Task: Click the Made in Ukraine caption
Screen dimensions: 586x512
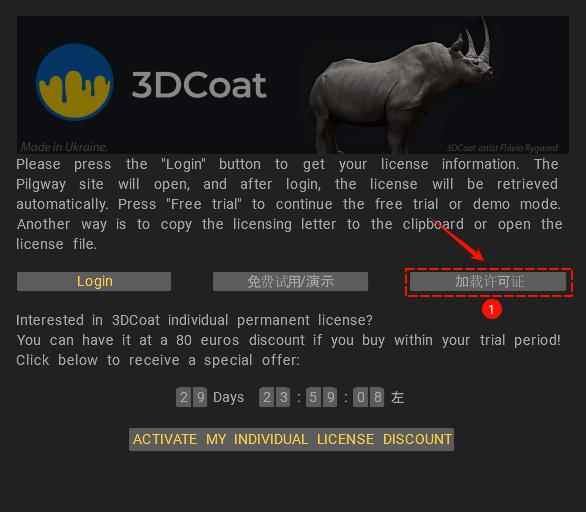Action: point(64,147)
